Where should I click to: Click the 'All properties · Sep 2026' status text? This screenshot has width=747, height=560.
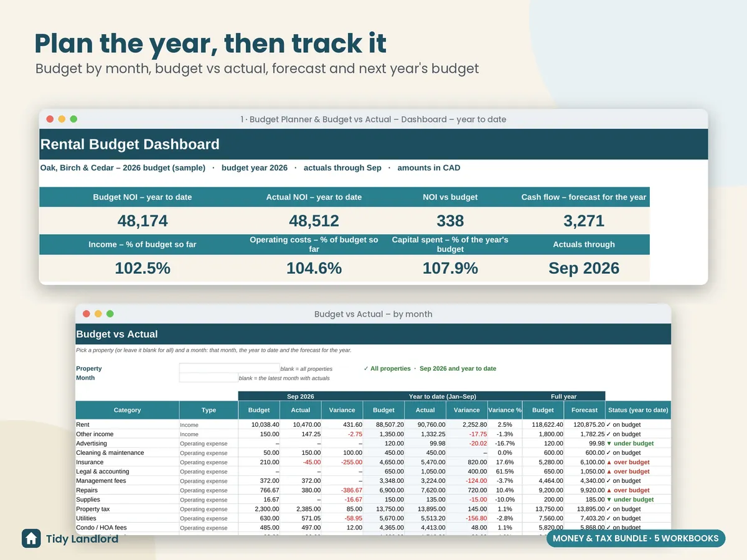[430, 368]
